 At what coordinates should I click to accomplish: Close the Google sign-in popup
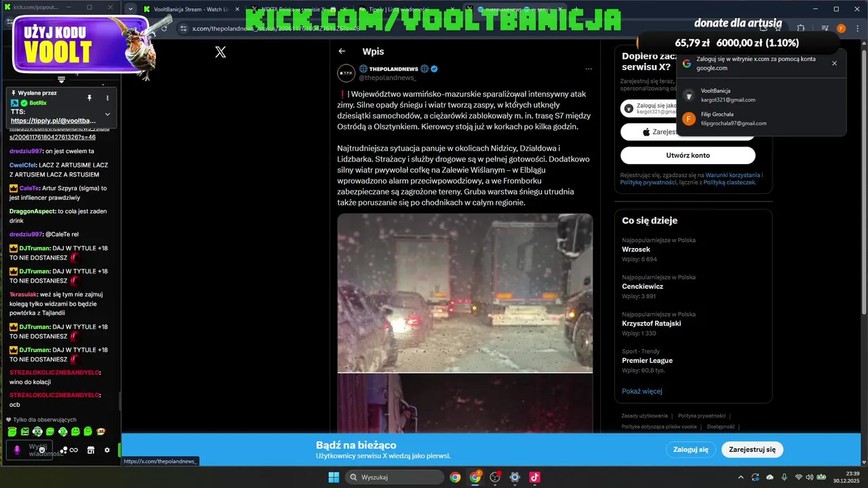pos(834,63)
